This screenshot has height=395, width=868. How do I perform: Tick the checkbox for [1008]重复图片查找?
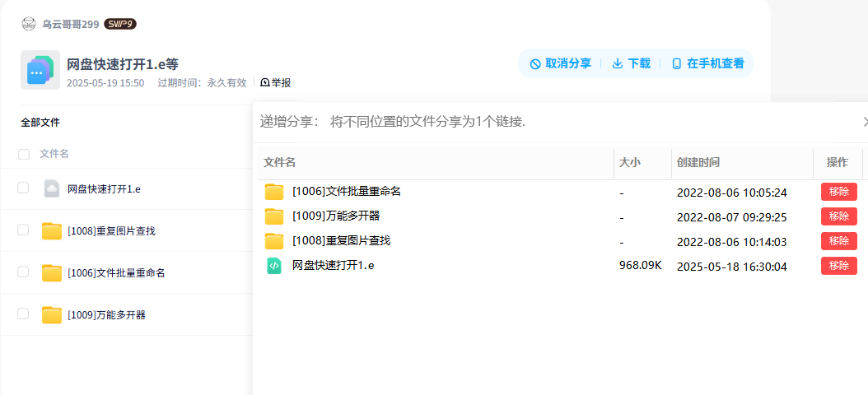[x=23, y=230]
